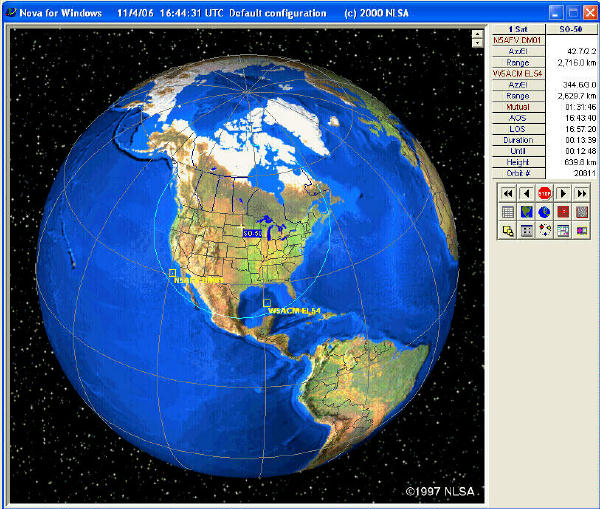600x509 pixels.
Task: Click the mutual time value 01:31:46
Action: 580,107
